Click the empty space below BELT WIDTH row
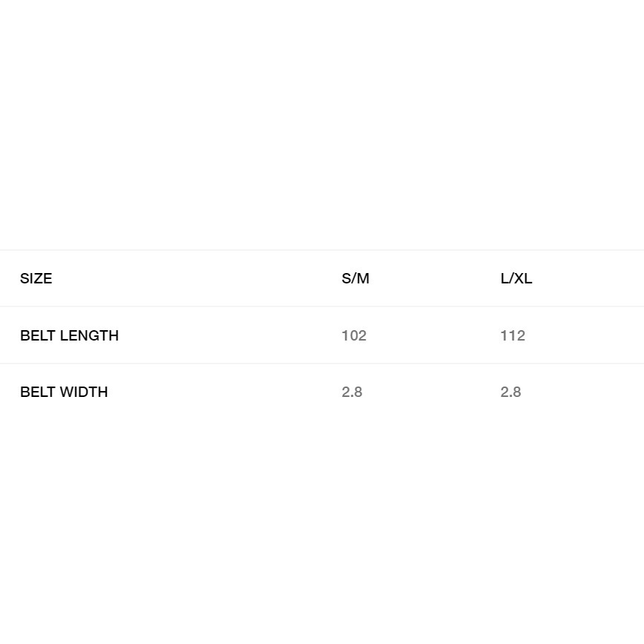 click(x=322, y=519)
